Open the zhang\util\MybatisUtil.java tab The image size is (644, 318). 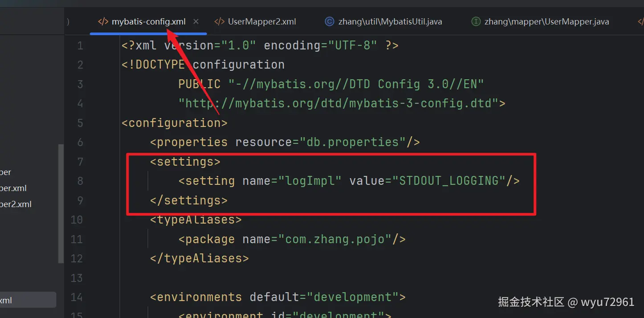tap(390, 22)
